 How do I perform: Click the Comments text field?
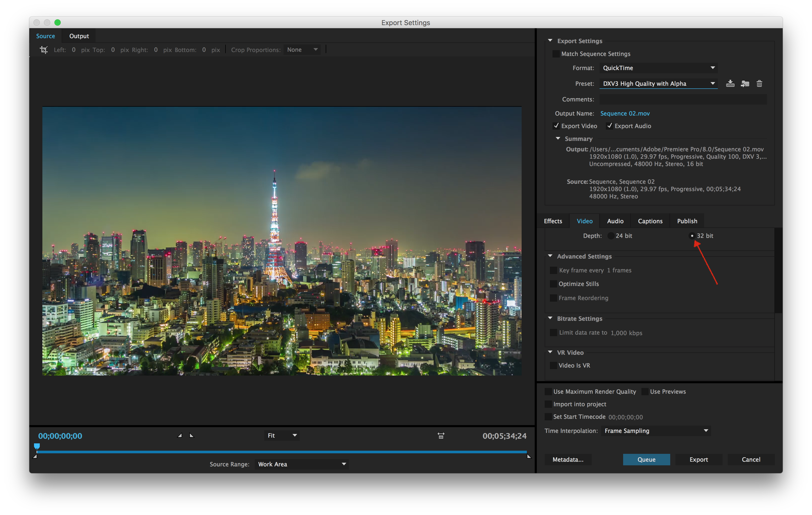683,99
